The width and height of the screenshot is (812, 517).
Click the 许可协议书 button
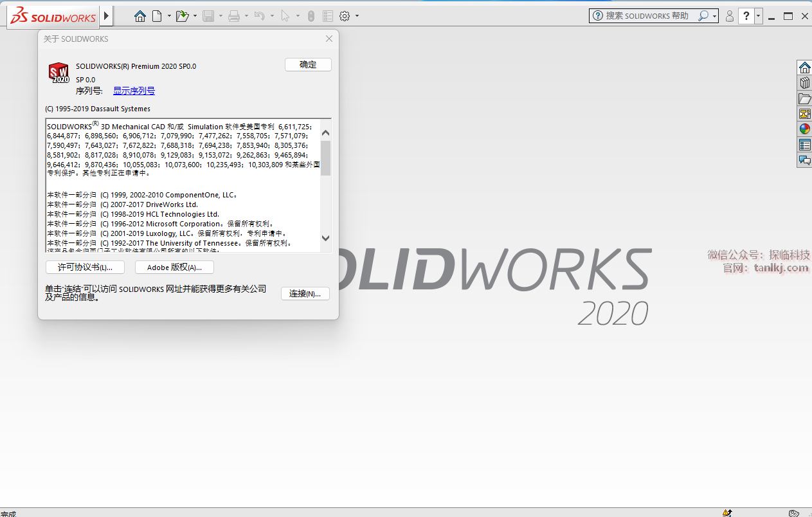pyautogui.click(x=85, y=267)
